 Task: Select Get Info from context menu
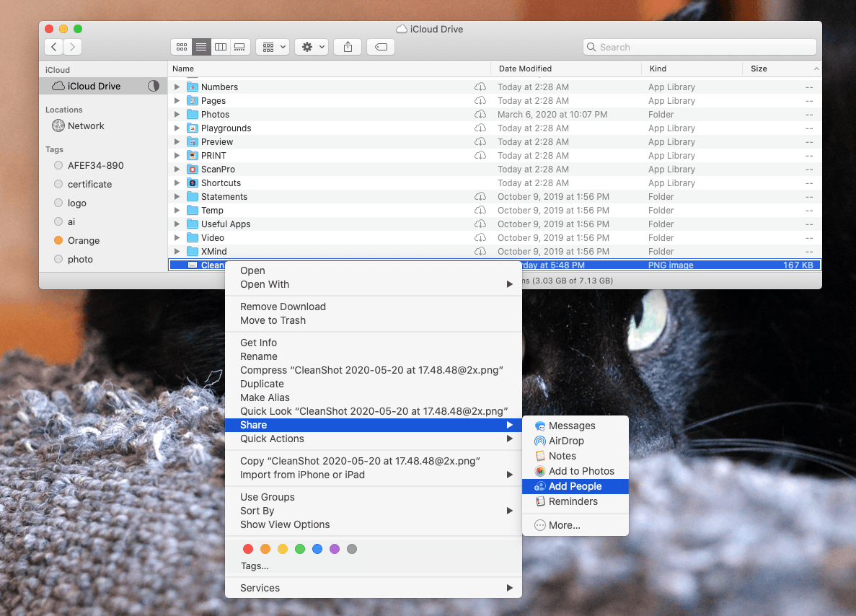coord(258,343)
